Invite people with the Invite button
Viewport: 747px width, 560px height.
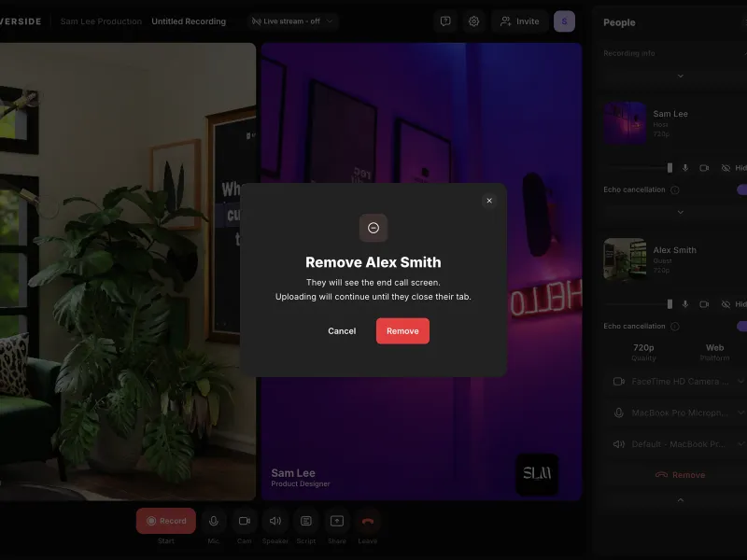click(520, 21)
